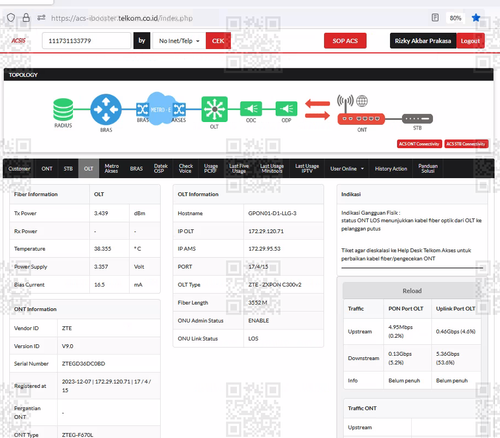Click the browser shield tracking-protection icon

click(11, 18)
